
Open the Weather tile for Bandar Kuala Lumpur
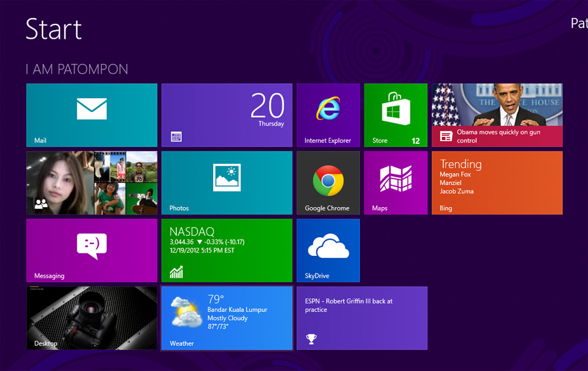pyautogui.click(x=227, y=318)
